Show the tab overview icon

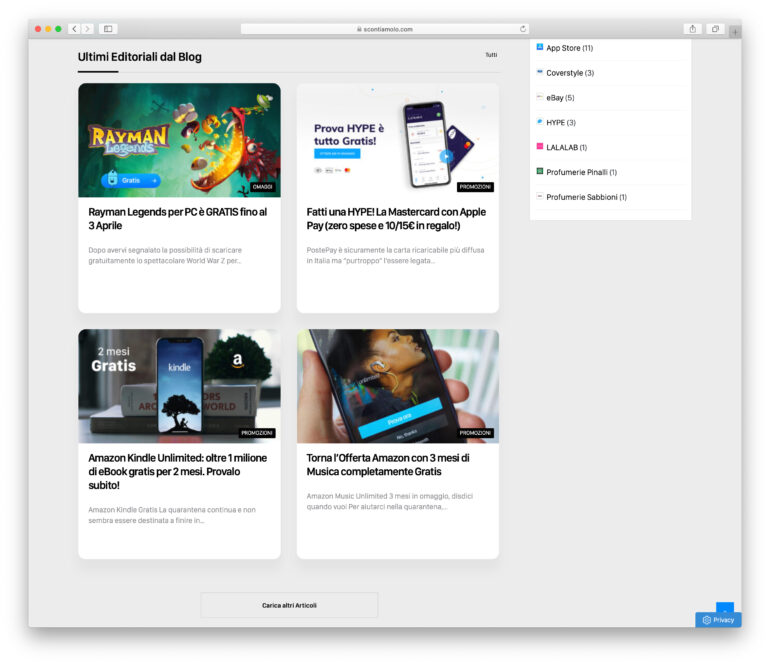(x=715, y=29)
